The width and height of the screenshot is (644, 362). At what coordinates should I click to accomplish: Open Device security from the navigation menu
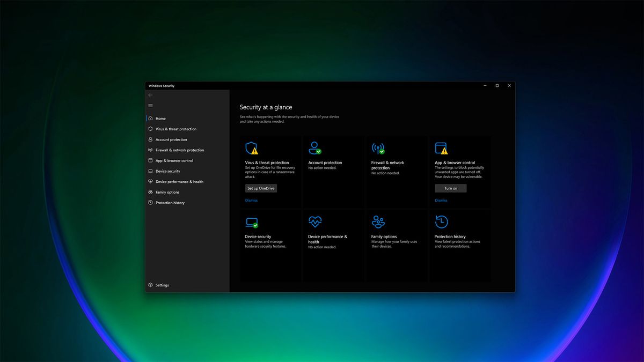pyautogui.click(x=167, y=171)
